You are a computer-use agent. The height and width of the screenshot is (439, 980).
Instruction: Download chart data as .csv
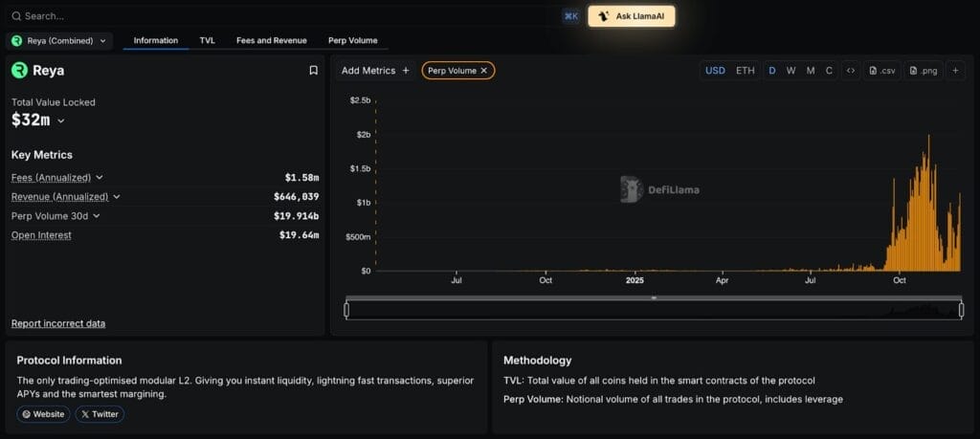881,71
